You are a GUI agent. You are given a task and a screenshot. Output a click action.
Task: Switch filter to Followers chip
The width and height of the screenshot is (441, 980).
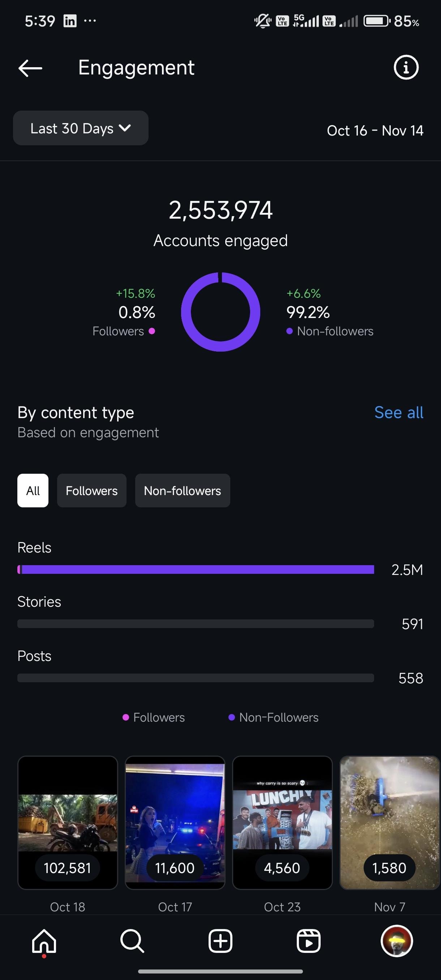[x=92, y=490]
